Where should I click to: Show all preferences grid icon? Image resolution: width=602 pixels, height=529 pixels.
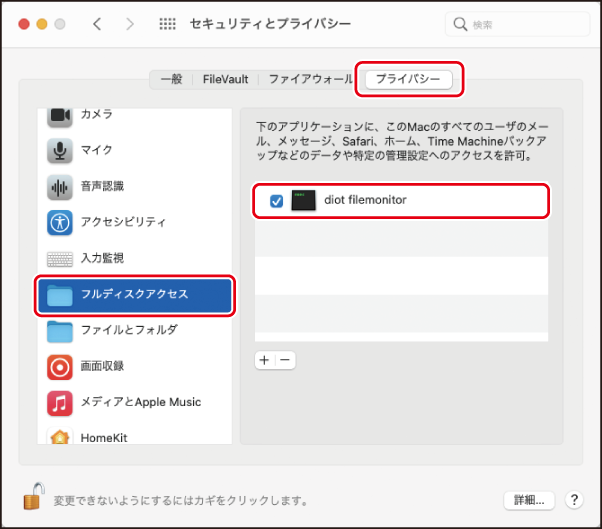(x=167, y=24)
